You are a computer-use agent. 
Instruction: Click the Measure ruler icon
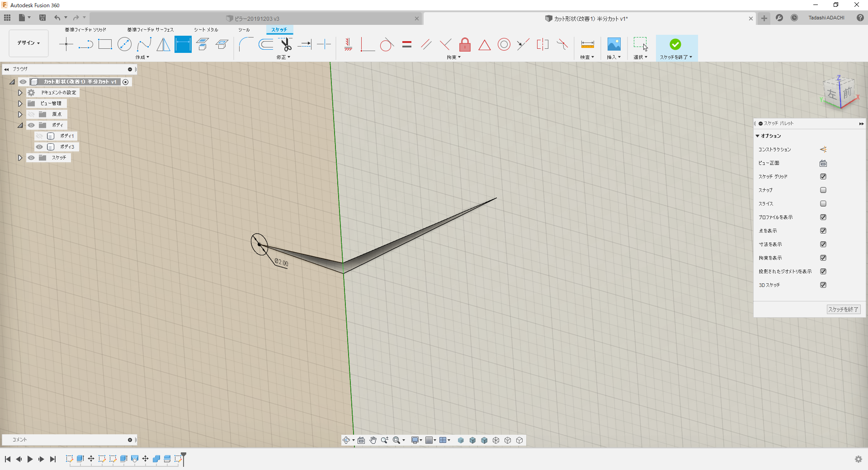[587, 44]
